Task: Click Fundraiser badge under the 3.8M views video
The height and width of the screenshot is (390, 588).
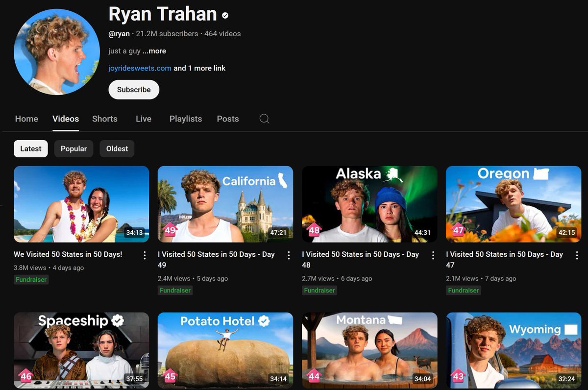Action: (x=31, y=280)
